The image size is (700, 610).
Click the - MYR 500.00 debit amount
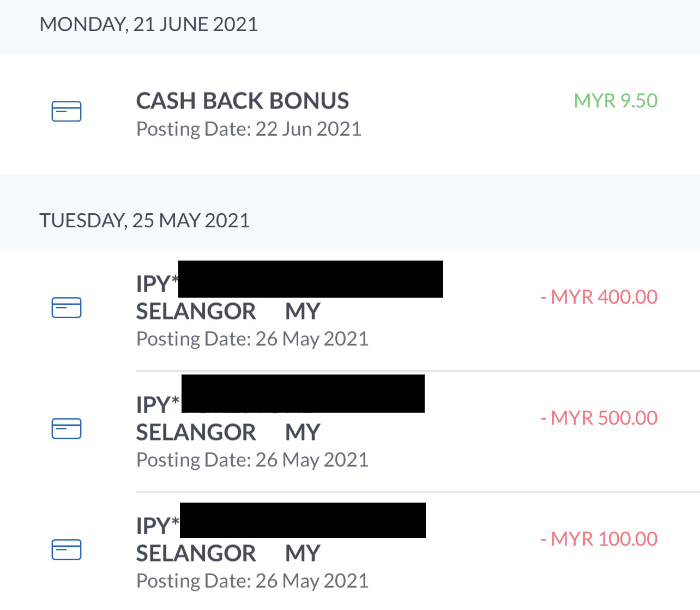point(599,418)
